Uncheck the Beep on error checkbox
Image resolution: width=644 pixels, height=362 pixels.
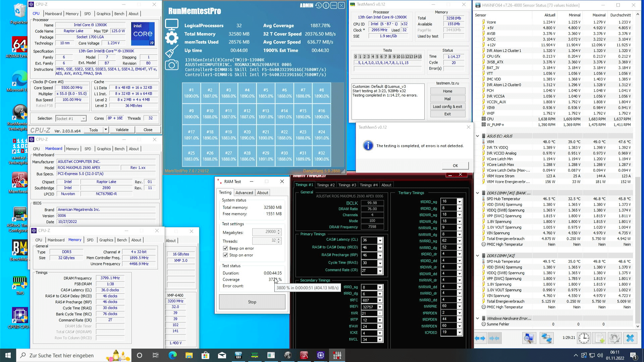click(x=225, y=248)
